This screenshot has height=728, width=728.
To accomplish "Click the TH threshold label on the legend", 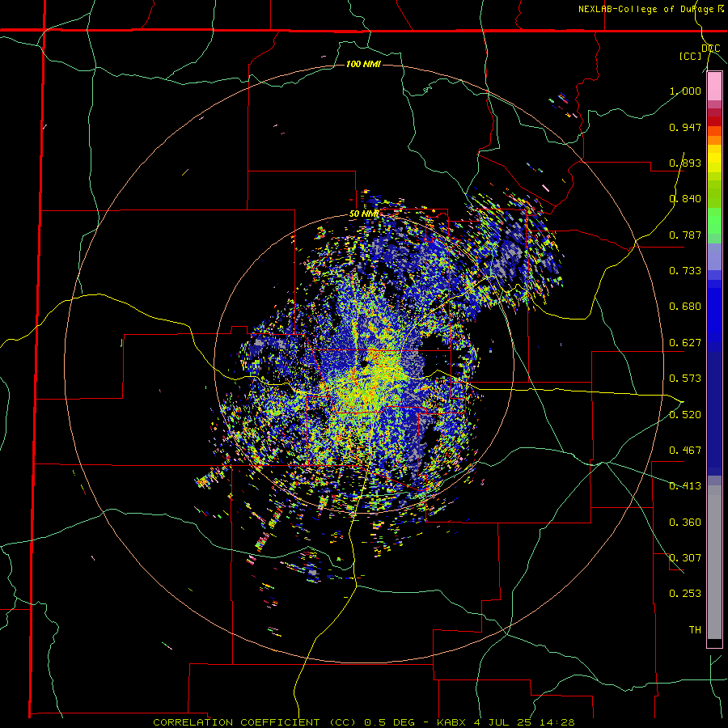I will [695, 630].
